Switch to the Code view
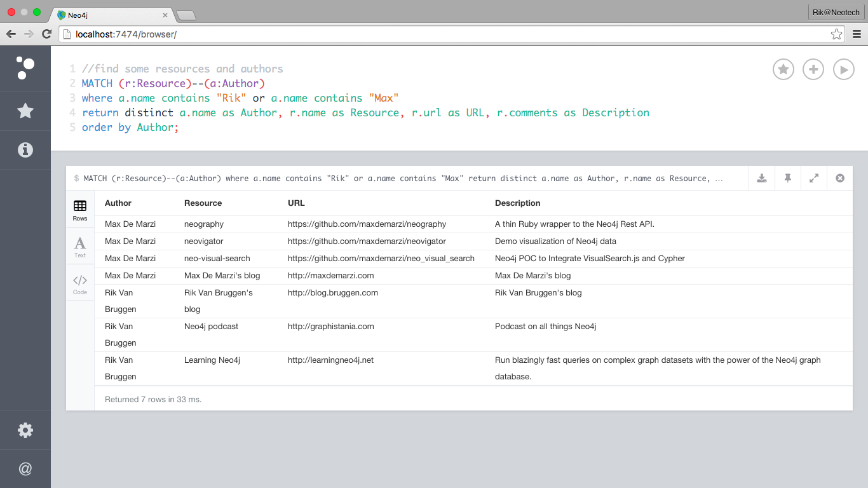This screenshot has width=868, height=488. tap(80, 284)
